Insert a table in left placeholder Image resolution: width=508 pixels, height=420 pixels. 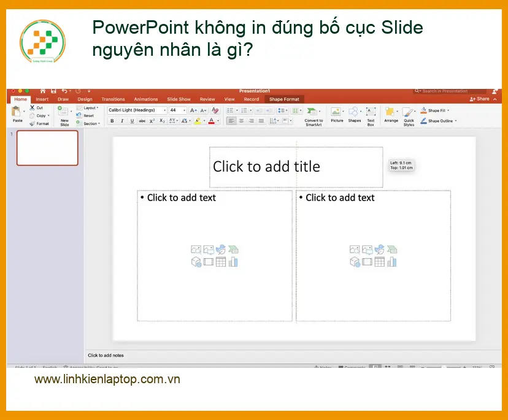(x=221, y=262)
